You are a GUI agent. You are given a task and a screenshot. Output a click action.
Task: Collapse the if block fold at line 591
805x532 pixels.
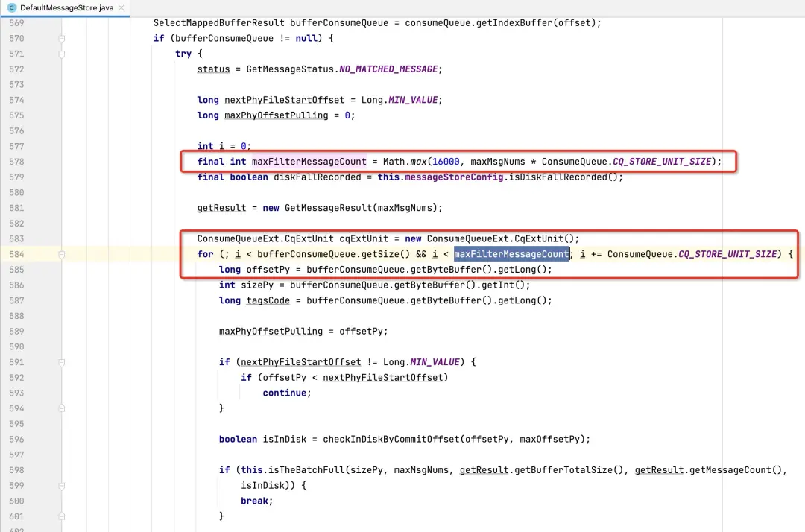(x=62, y=362)
